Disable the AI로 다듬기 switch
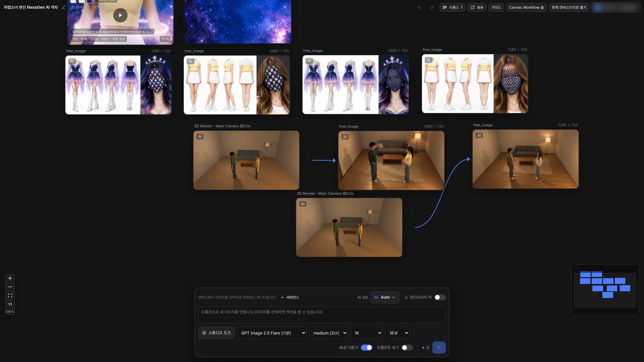Image resolution: width=644 pixels, height=362 pixels. coord(367,348)
